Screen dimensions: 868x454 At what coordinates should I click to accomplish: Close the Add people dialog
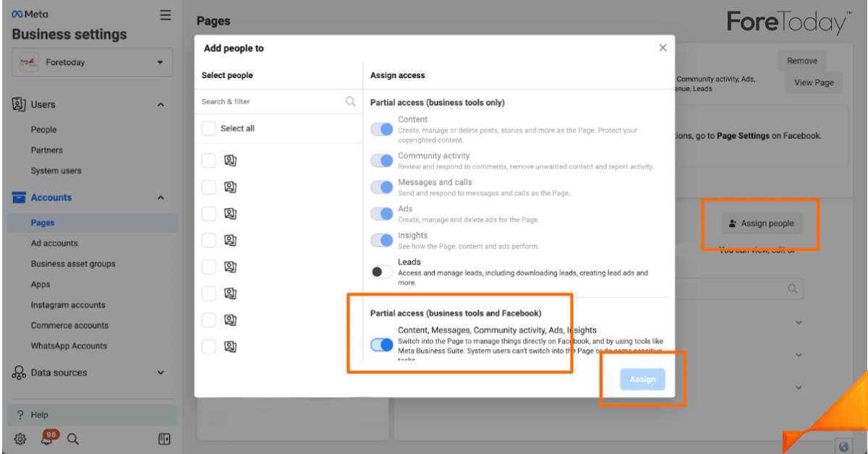tap(663, 48)
